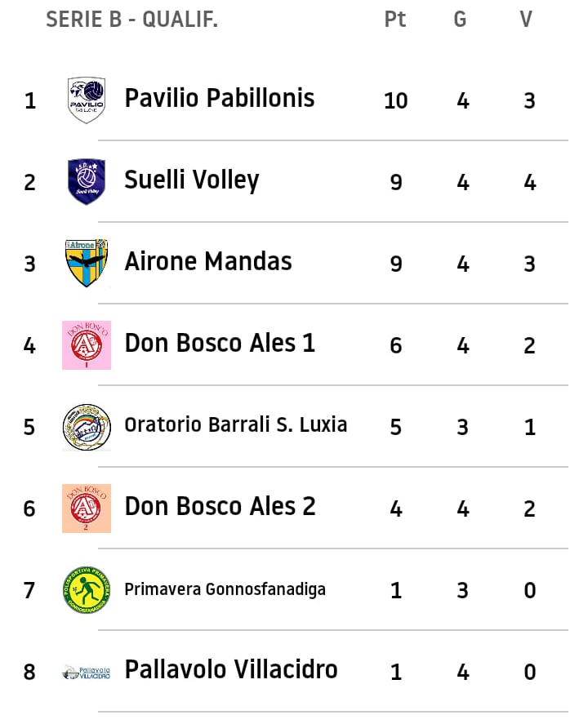Click the Don Bosco Ales 2 logo

coord(87,508)
